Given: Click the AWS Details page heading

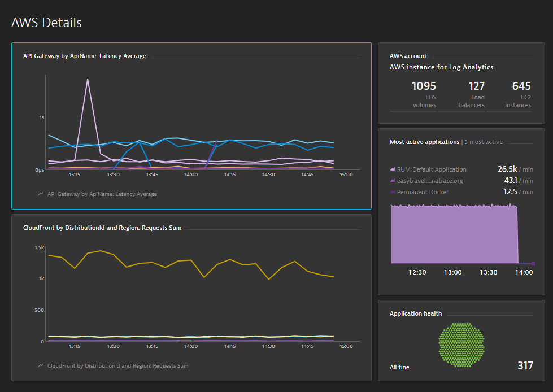Looking at the screenshot, I should click(x=46, y=23).
